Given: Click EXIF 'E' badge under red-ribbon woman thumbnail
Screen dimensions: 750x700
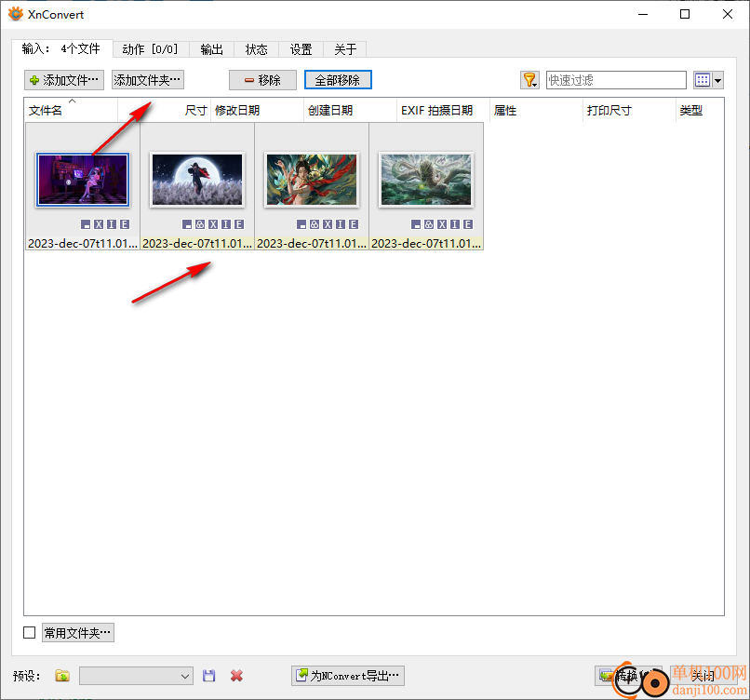Looking at the screenshot, I should coord(354,224).
